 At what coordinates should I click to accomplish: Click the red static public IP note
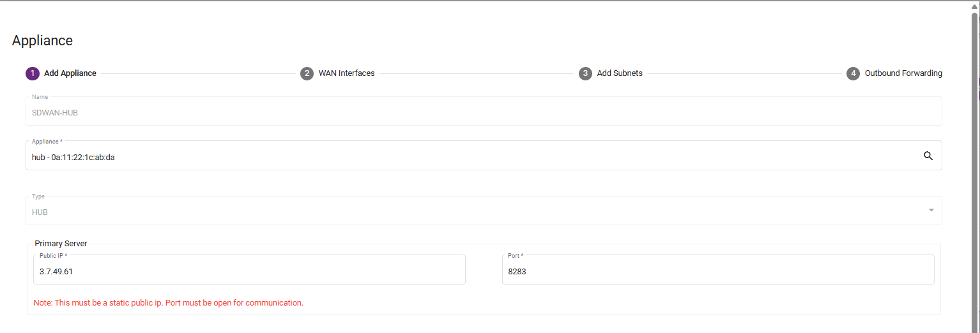tap(169, 303)
